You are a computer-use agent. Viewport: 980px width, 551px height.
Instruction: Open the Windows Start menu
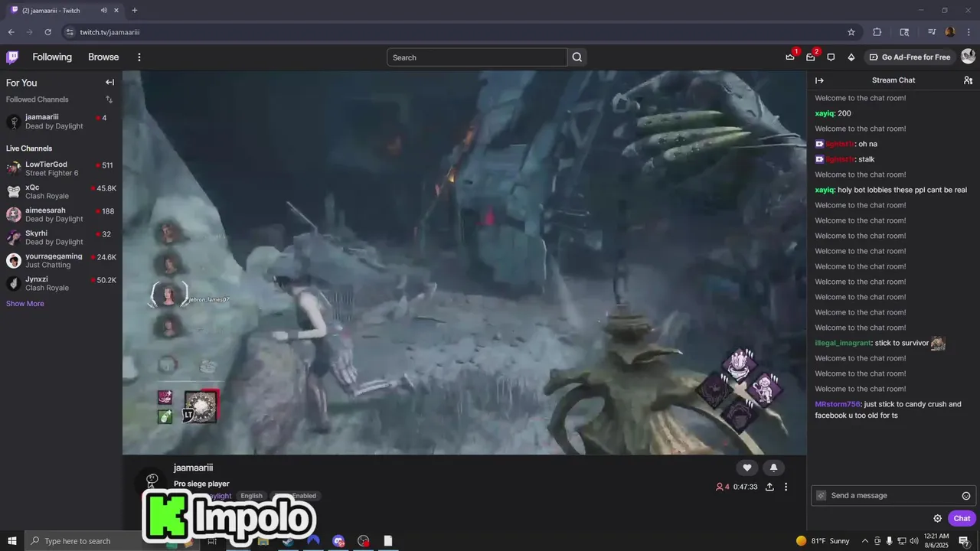[x=11, y=541]
